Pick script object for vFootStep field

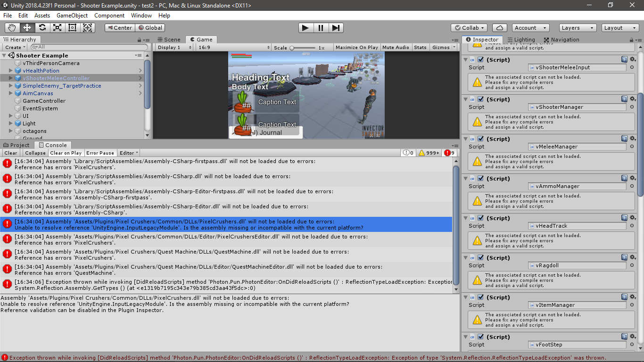(x=632, y=345)
